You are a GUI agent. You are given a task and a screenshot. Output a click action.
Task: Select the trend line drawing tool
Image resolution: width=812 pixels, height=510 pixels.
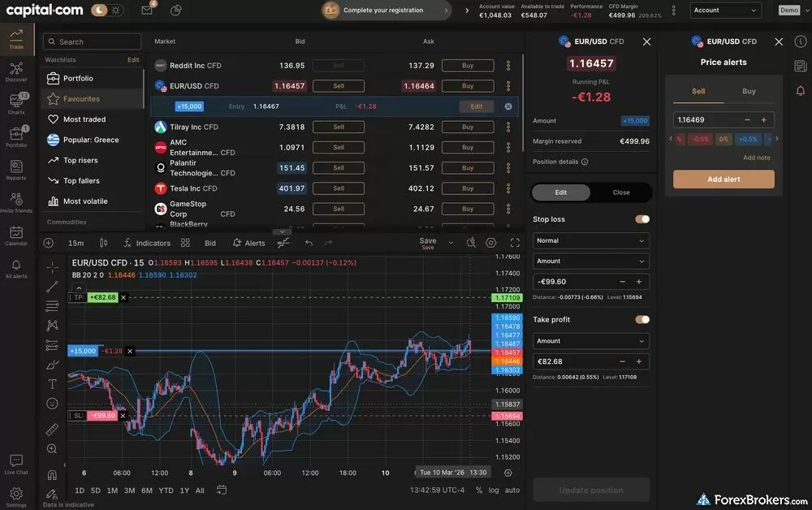point(52,287)
